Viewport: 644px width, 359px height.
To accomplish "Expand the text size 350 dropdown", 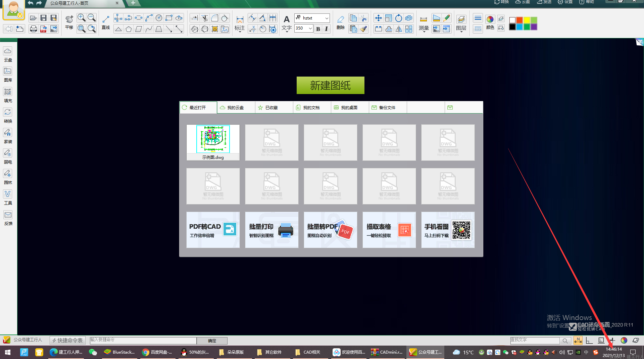I will click(310, 29).
